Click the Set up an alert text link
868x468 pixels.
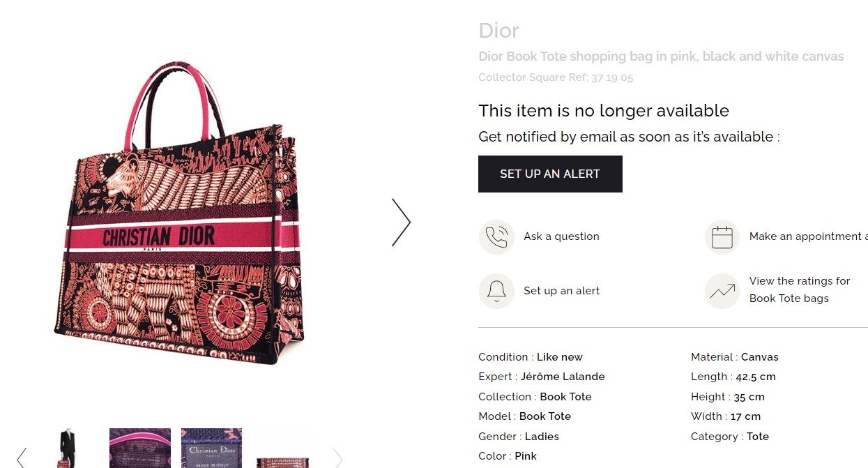coord(561,291)
